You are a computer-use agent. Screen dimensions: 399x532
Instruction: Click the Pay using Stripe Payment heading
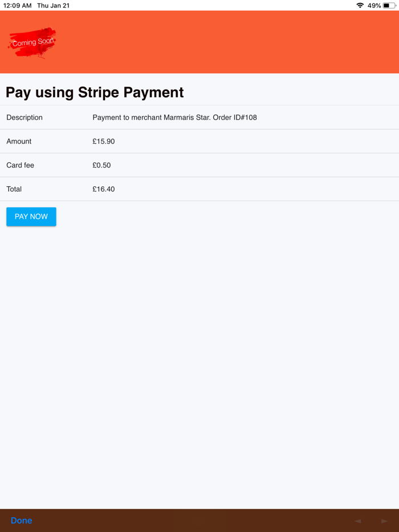pos(95,92)
